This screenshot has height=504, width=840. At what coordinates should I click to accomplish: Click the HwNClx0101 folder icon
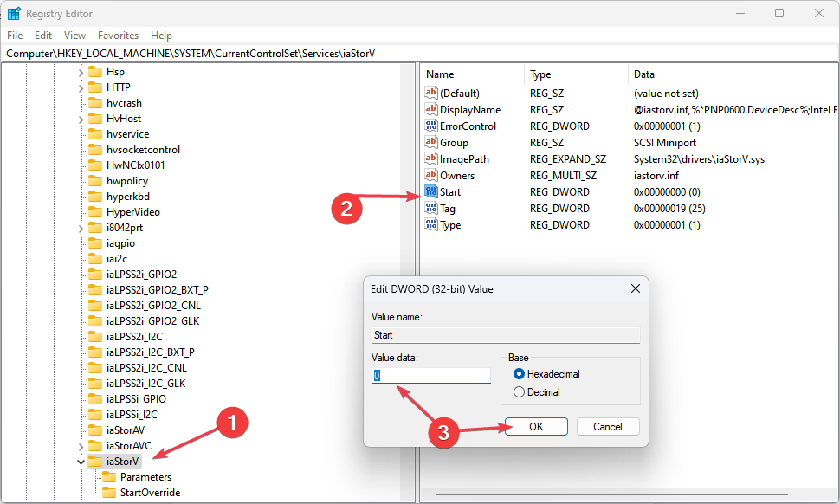[x=94, y=165]
